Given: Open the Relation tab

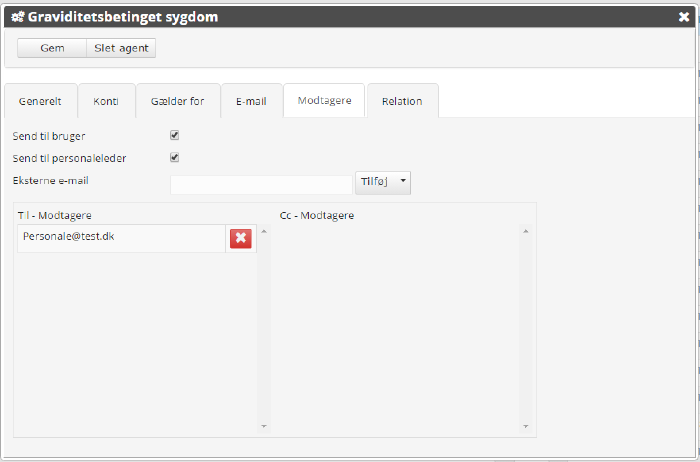Looking at the screenshot, I should [x=402, y=101].
